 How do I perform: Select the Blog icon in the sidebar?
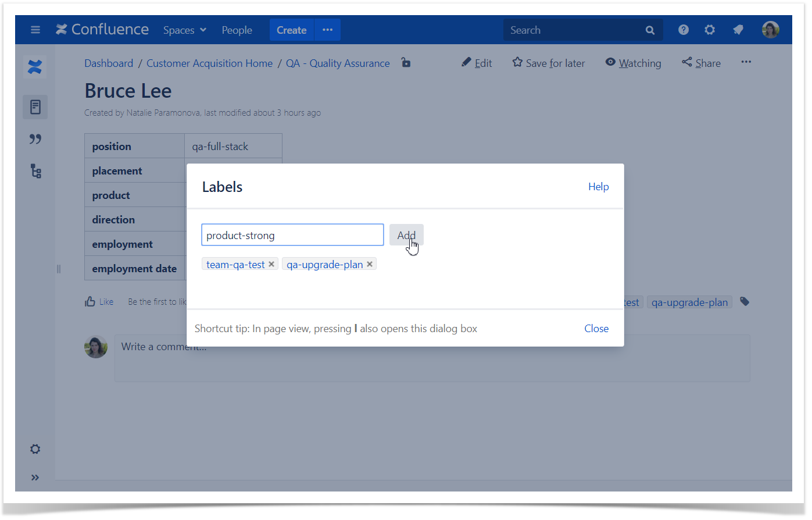(35, 138)
